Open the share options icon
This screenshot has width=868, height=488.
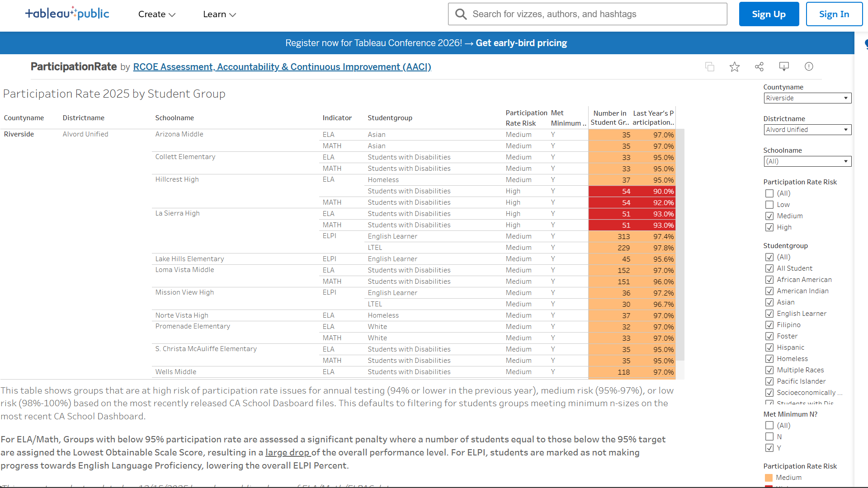click(x=759, y=66)
